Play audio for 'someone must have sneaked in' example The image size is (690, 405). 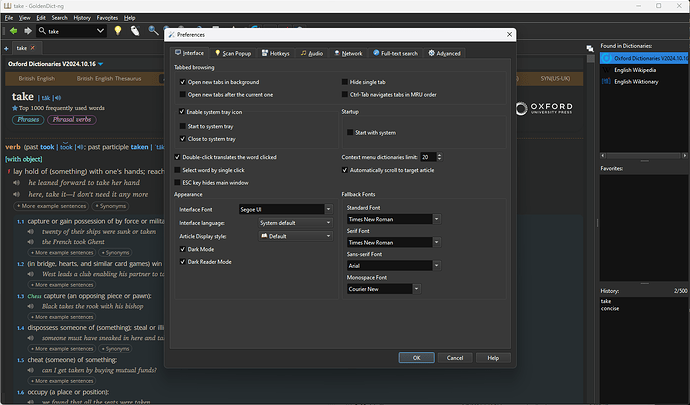tap(30, 338)
